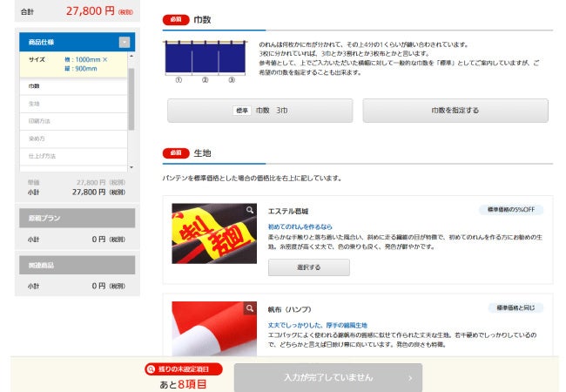Click the 標準価格の5%OFF badge

pos(511,210)
